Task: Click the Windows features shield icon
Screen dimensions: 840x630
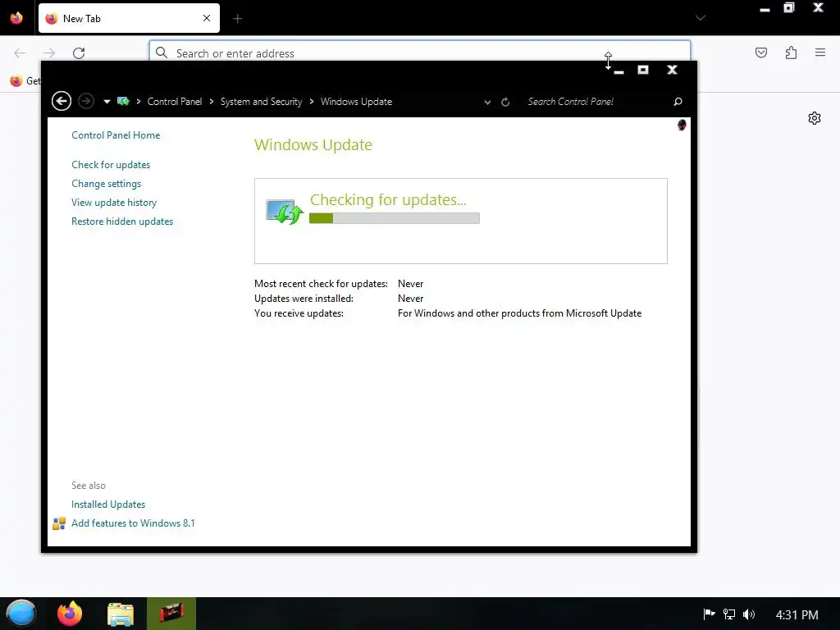Action: point(59,523)
